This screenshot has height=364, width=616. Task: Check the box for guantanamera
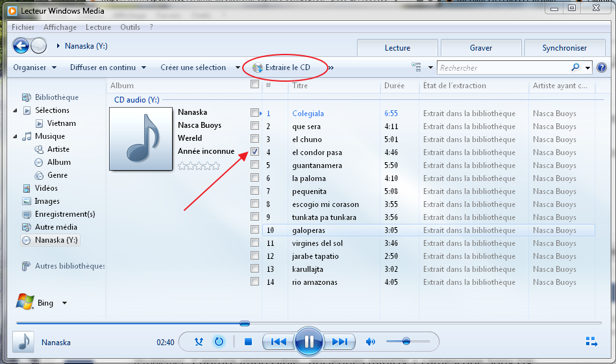[x=254, y=165]
